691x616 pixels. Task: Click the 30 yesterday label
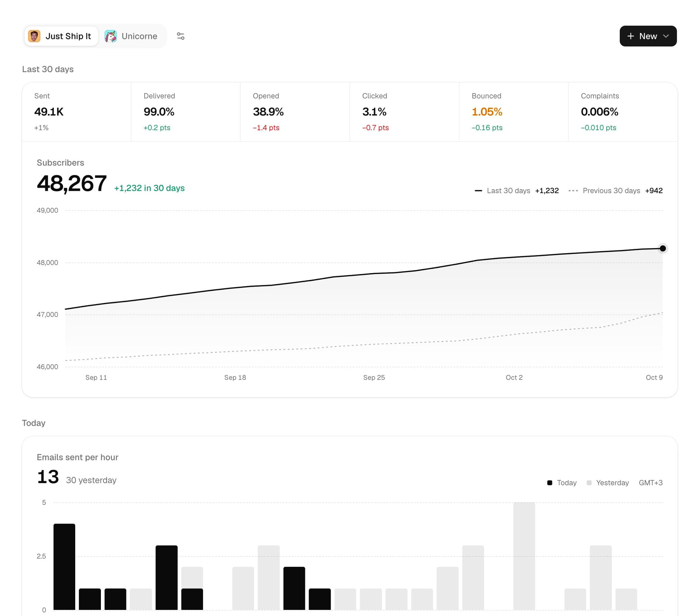[91, 480]
